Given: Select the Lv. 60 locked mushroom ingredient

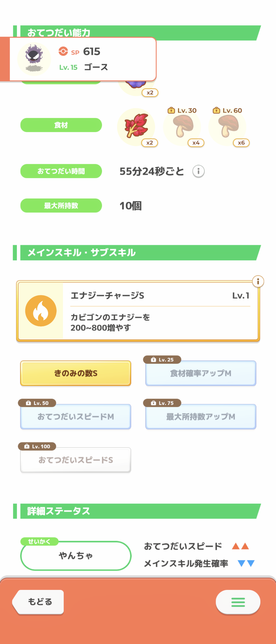Looking at the screenshot, I should [x=227, y=126].
